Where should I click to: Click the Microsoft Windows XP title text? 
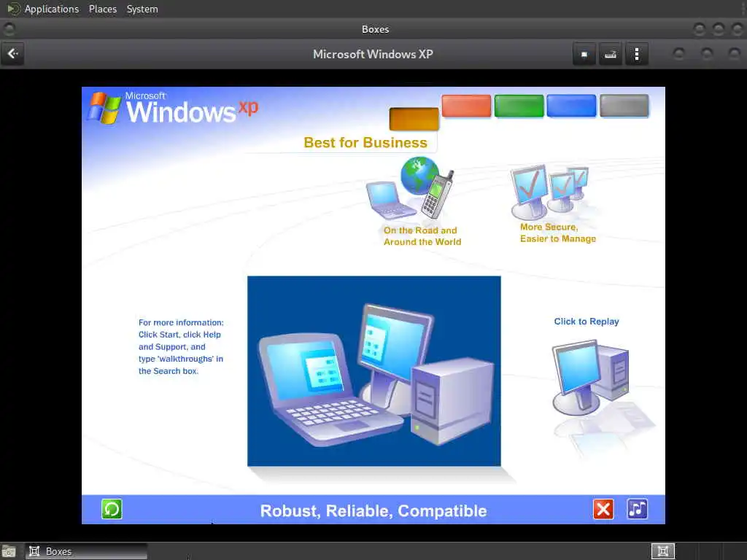[x=373, y=54]
